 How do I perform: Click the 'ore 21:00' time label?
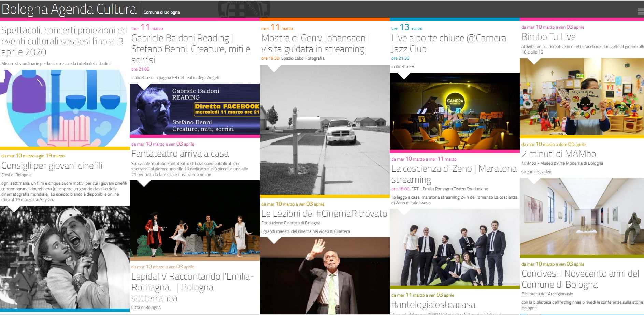point(140,69)
